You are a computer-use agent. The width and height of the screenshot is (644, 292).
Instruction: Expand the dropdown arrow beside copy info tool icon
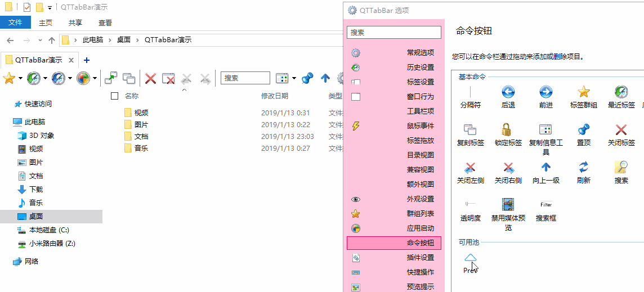click(294, 78)
